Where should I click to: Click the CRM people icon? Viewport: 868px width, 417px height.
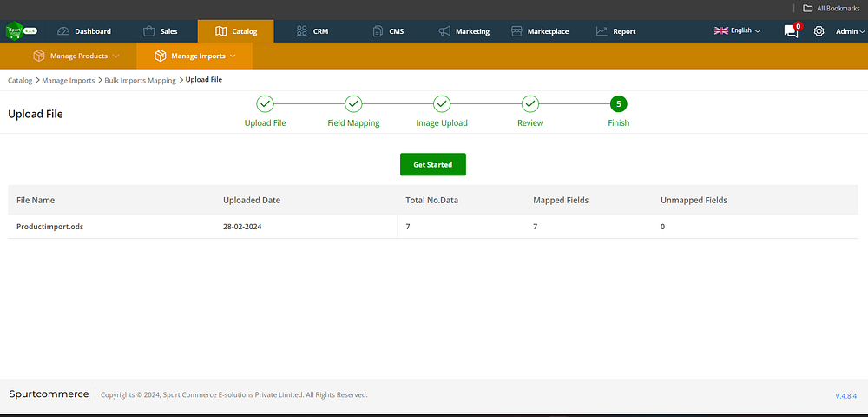tap(302, 31)
